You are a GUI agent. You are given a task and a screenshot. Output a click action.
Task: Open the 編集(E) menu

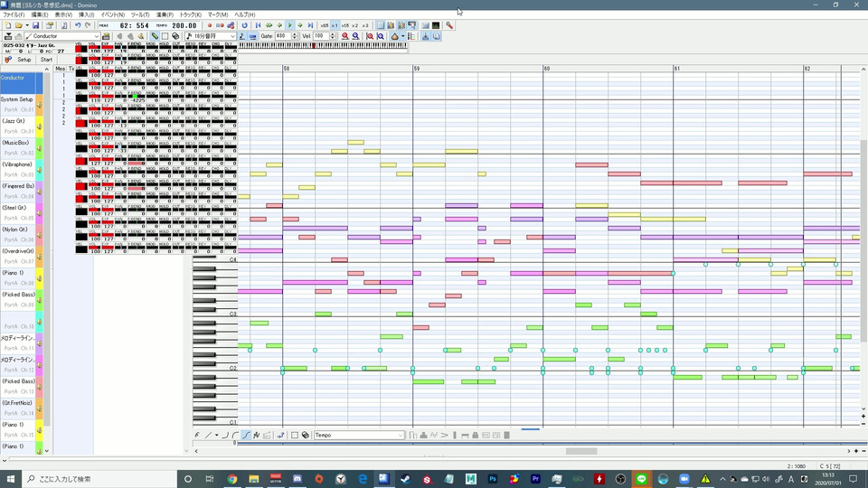click(x=39, y=15)
